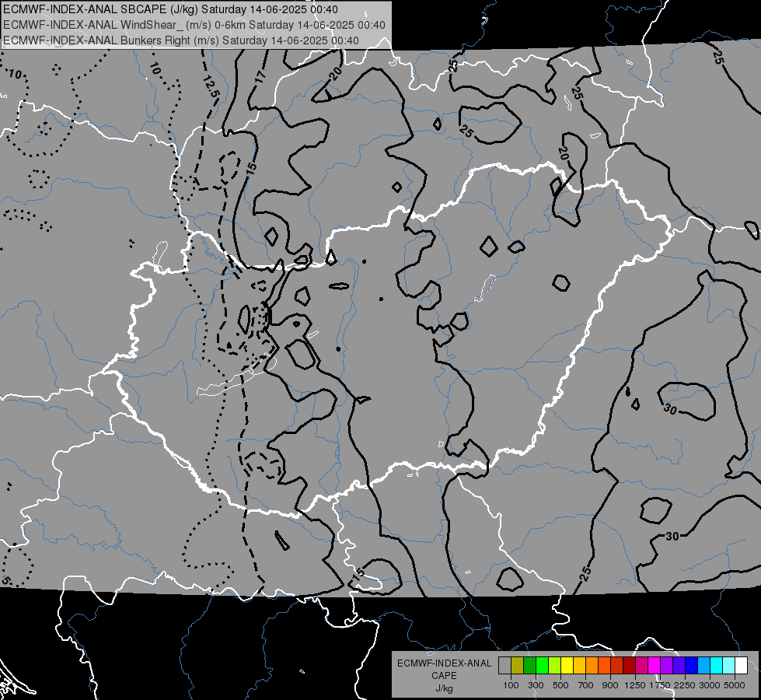Click the 300 legend tick label
The width and height of the screenshot is (761, 700).
[x=536, y=685]
